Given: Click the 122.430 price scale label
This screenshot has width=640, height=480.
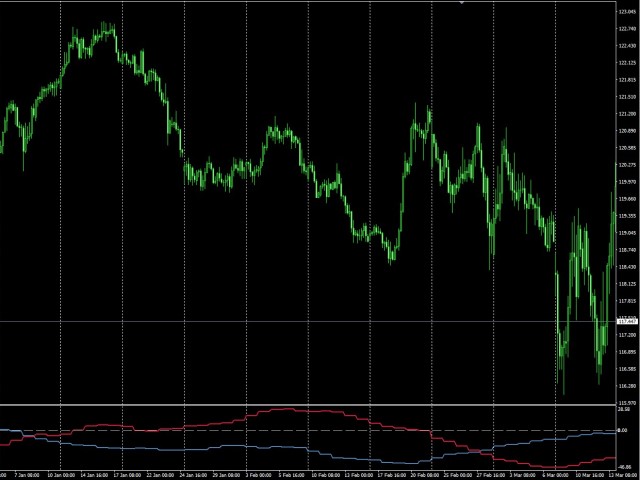Looking at the screenshot, I should (629, 46).
